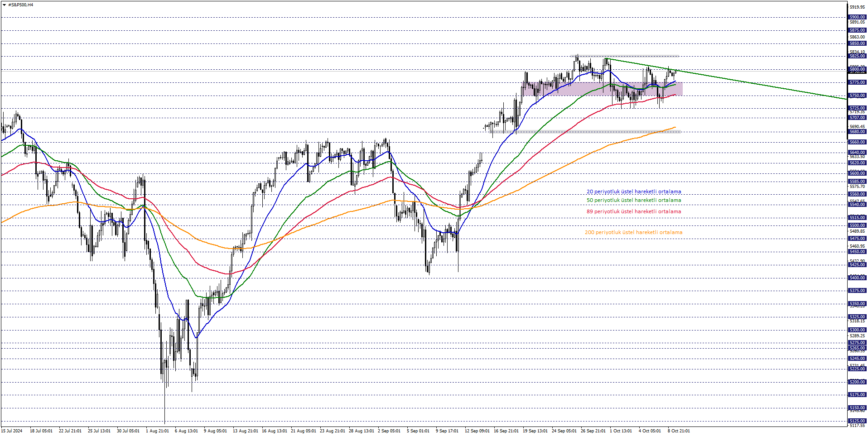Click the 5680.00 price level label
This screenshot has height=436, width=868.
[x=857, y=132]
